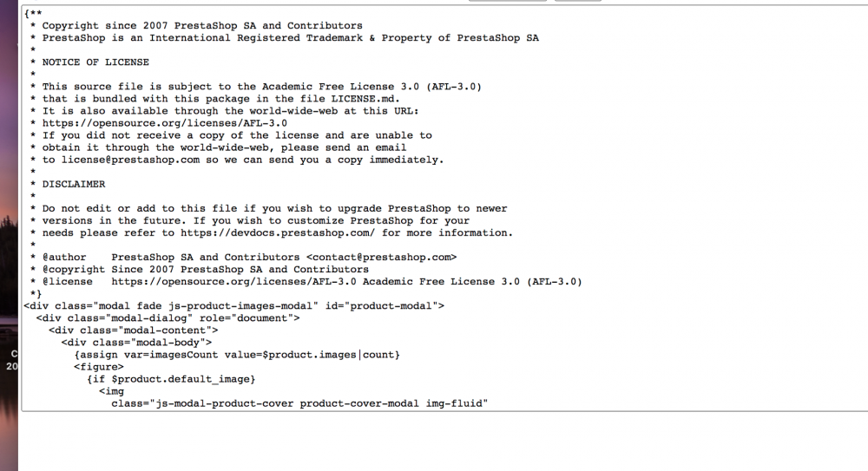The image size is (868, 471).
Task: Click the modal-body div line
Action: click(136, 343)
